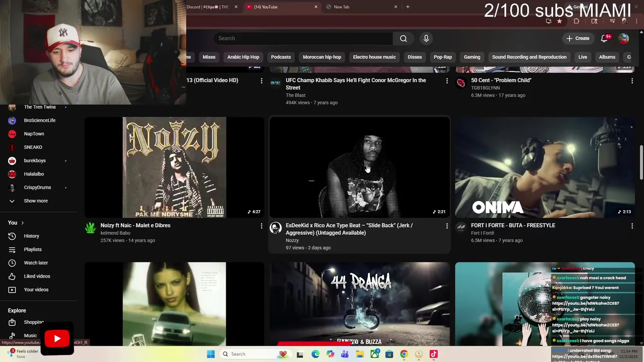The image size is (644, 362).
Task: Open Nozzy channel avatar
Action: point(276,228)
